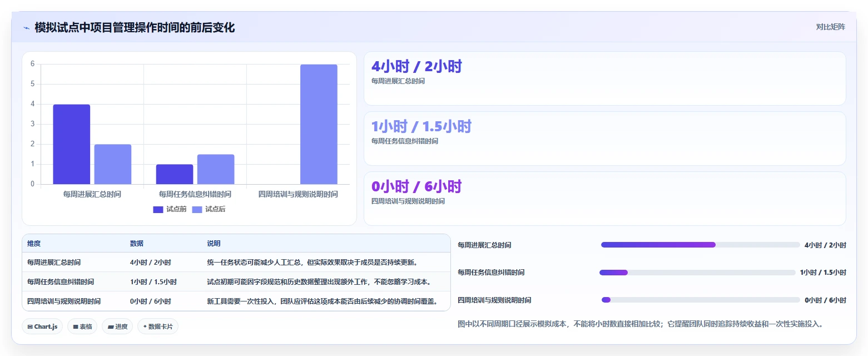Click the 试点后 bar for 每周进展汇总时间
The width and height of the screenshot is (868, 356).
coord(113,164)
